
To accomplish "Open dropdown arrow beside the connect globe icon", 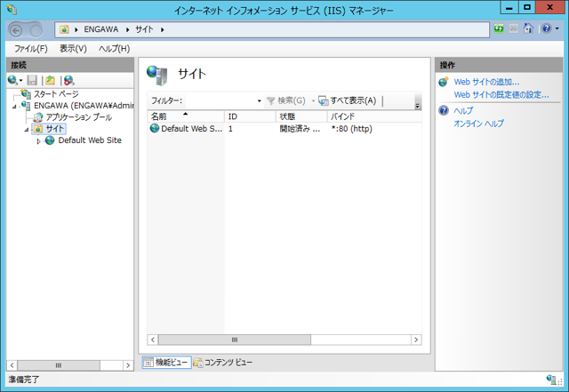I will point(21,80).
